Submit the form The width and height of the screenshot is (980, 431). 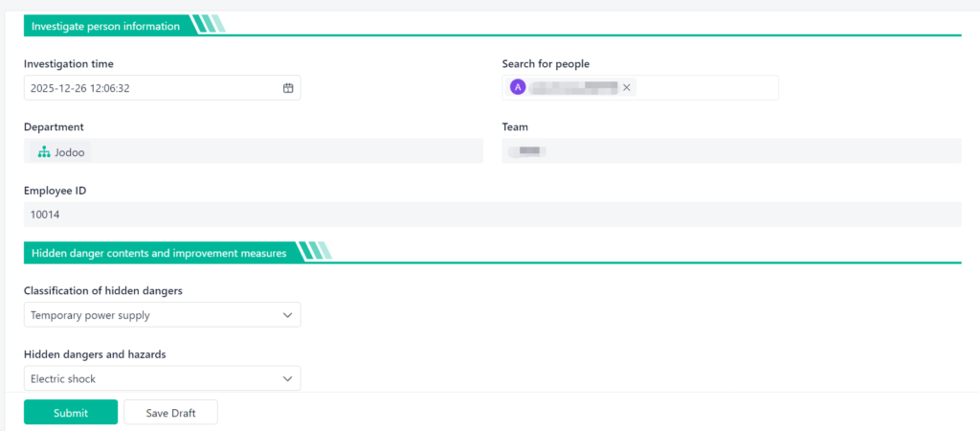[x=71, y=413]
